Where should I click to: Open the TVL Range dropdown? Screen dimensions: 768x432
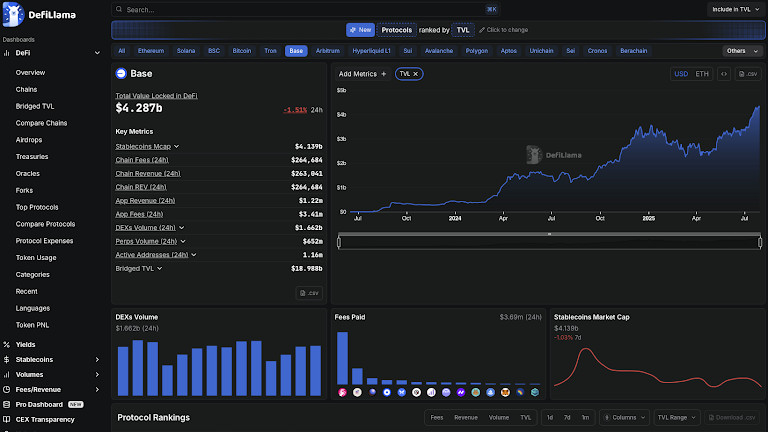pyautogui.click(x=676, y=418)
